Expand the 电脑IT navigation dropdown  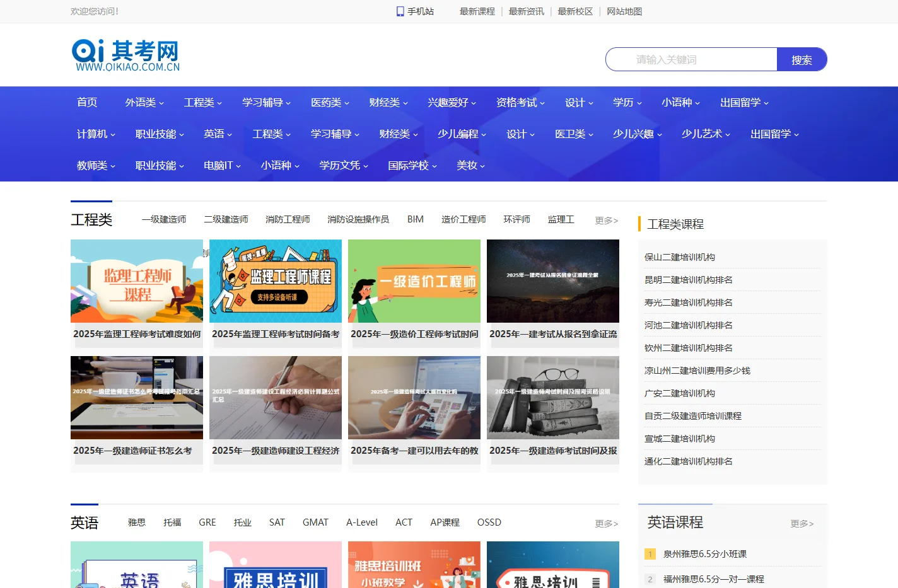(x=223, y=165)
